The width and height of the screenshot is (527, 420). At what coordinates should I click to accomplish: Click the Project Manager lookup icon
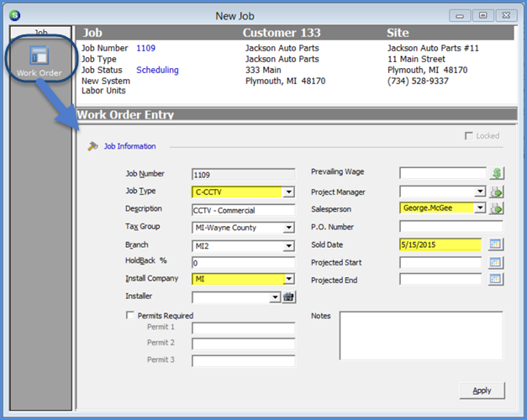click(497, 192)
